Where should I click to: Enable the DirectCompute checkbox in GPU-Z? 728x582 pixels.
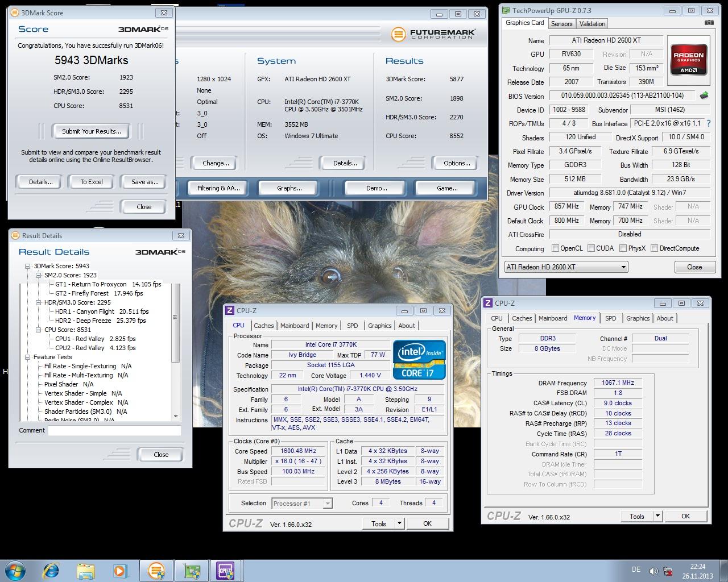(x=654, y=248)
